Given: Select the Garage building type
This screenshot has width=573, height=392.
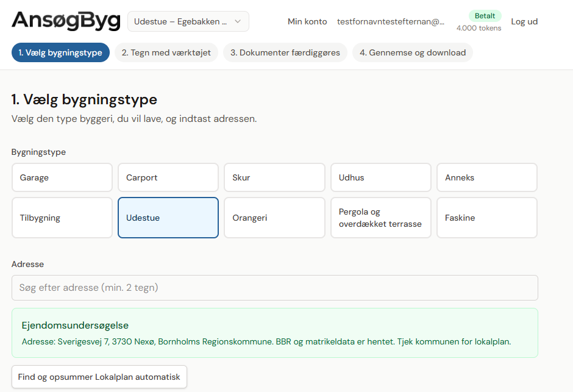Looking at the screenshot, I should [62, 177].
